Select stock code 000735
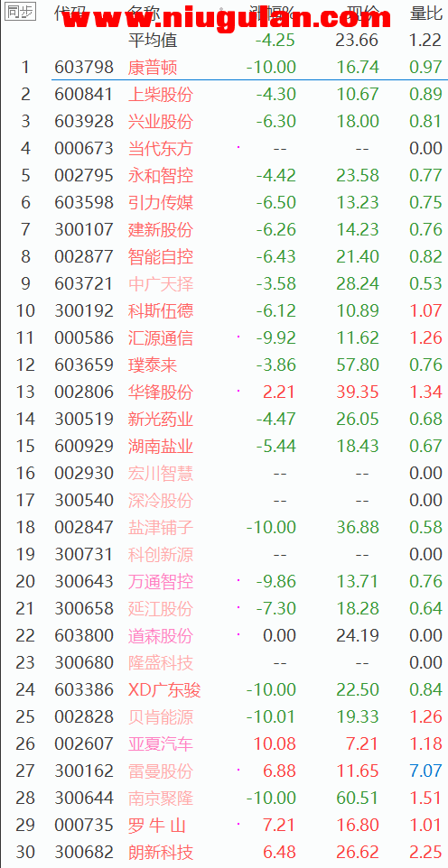 pyautogui.click(x=84, y=826)
